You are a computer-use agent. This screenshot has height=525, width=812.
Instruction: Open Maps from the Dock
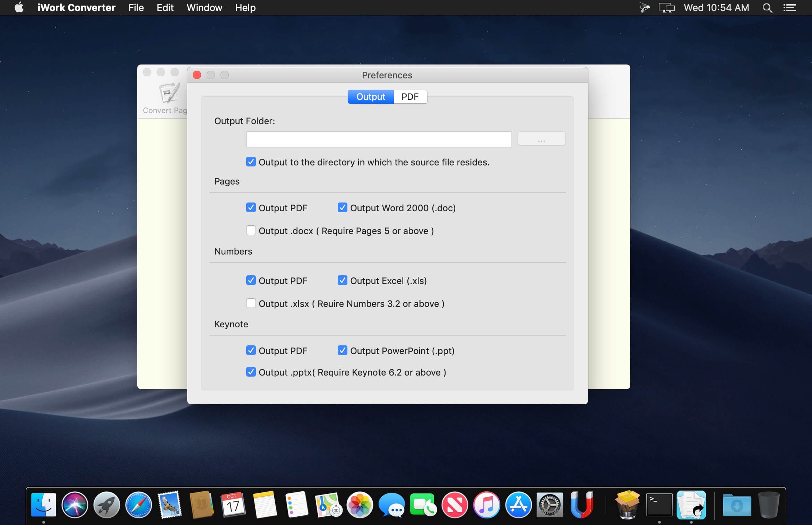pos(328,506)
